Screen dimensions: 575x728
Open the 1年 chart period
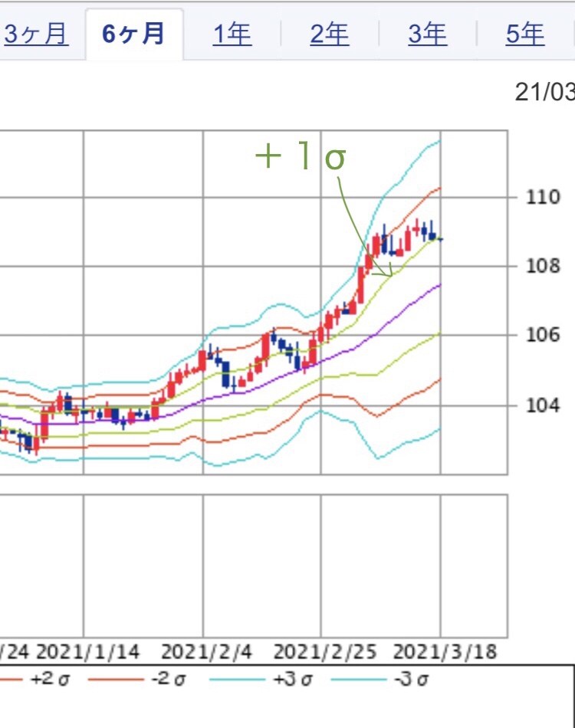tap(232, 34)
